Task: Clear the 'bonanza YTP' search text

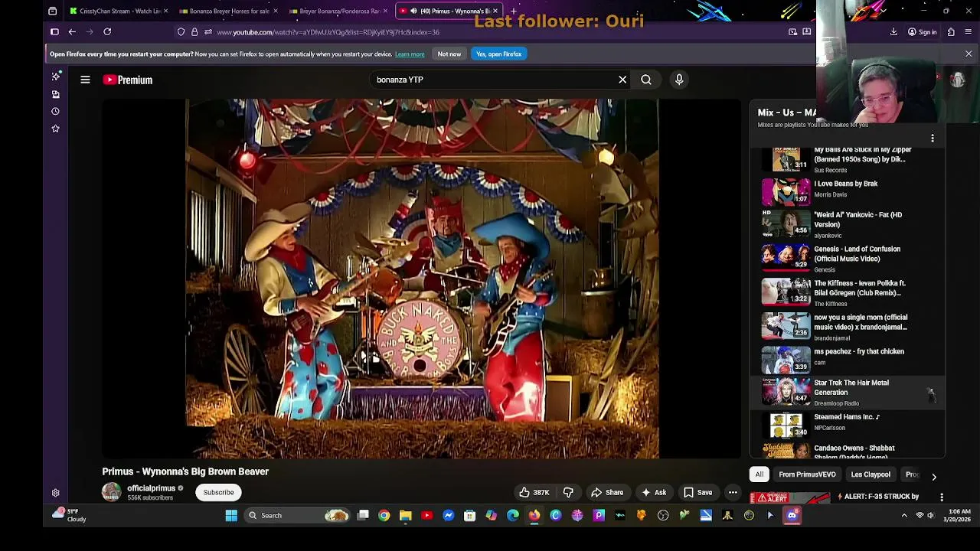Action: click(622, 80)
